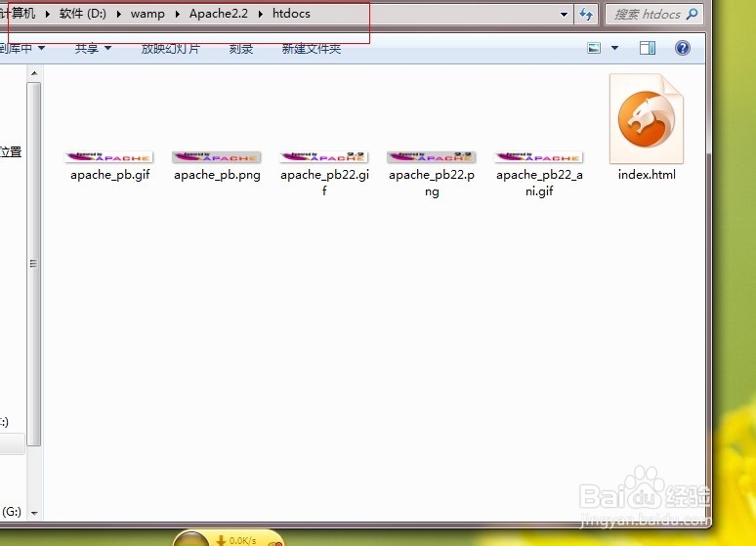Click the index.html file name label
This screenshot has height=546, width=756.
coord(647,175)
